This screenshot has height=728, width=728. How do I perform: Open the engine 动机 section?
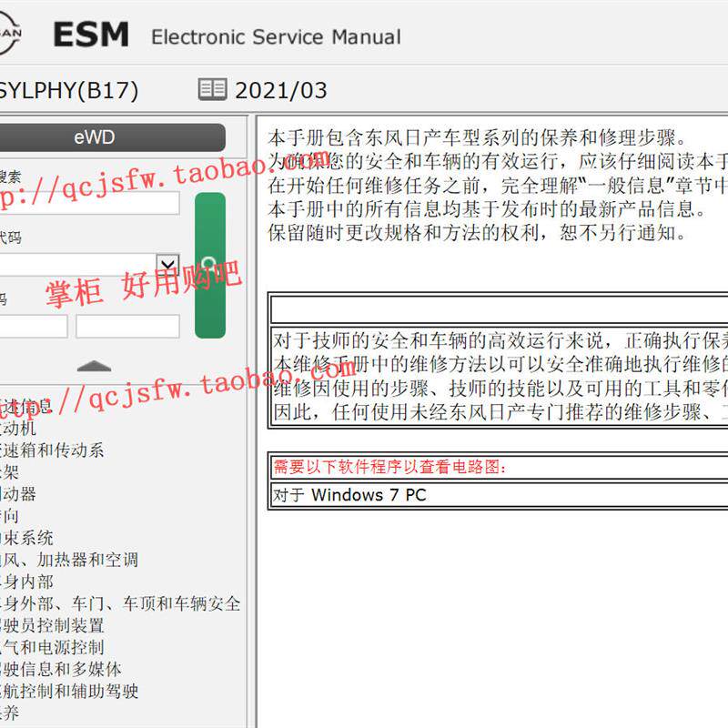pos(17,428)
